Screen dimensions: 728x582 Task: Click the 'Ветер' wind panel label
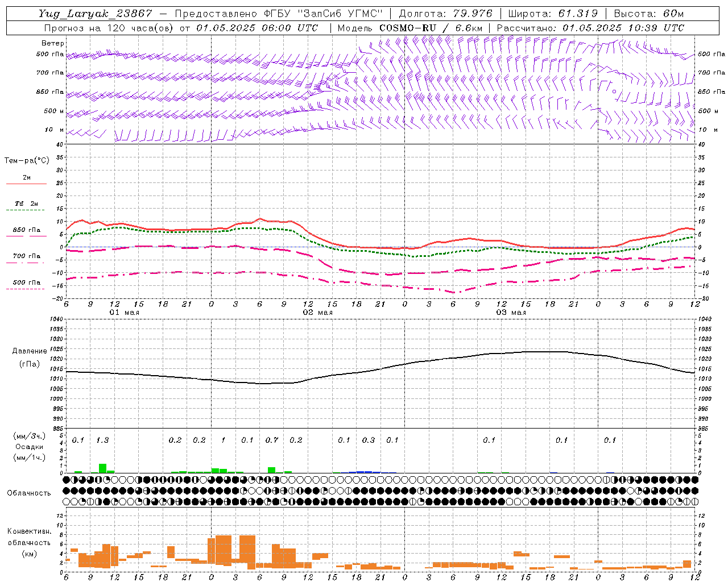[53, 43]
